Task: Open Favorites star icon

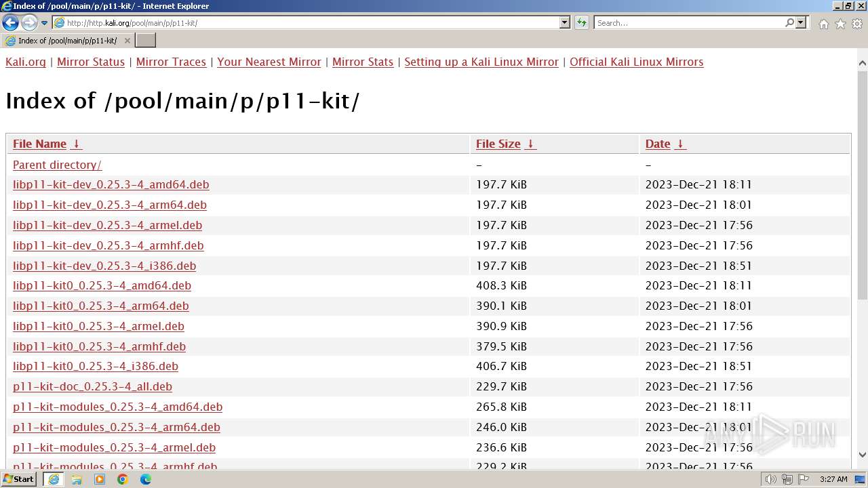Action: [840, 24]
